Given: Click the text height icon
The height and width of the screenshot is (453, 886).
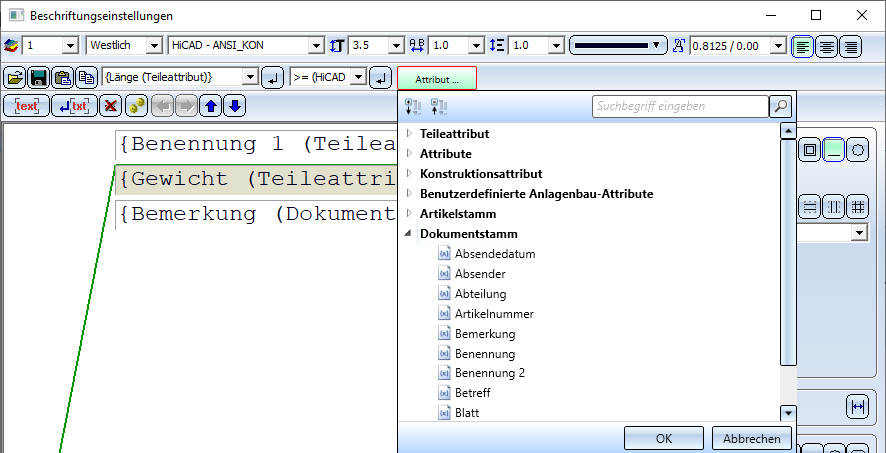Looking at the screenshot, I should click(x=337, y=46).
